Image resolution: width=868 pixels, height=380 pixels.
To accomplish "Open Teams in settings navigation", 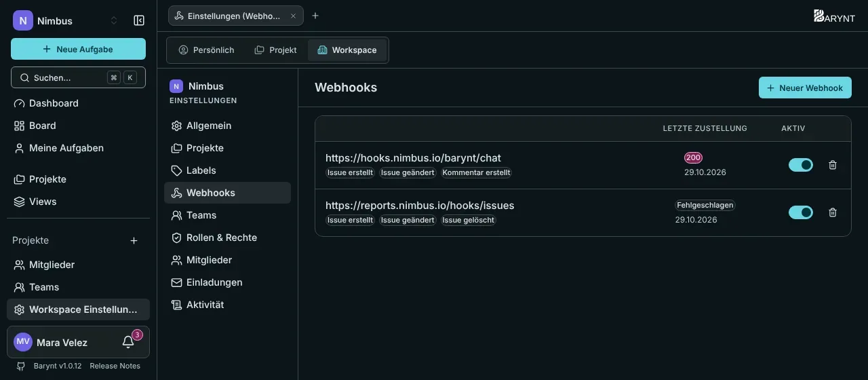I will [x=227, y=215].
